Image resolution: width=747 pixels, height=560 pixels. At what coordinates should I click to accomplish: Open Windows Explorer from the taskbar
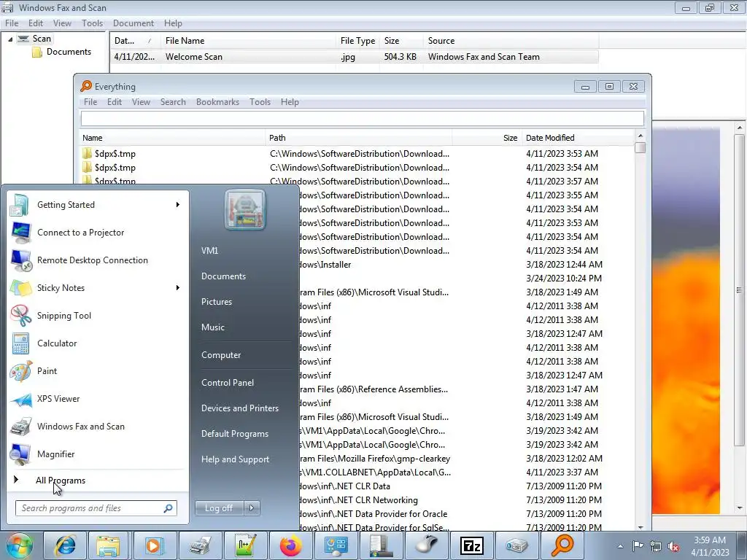pos(108,545)
